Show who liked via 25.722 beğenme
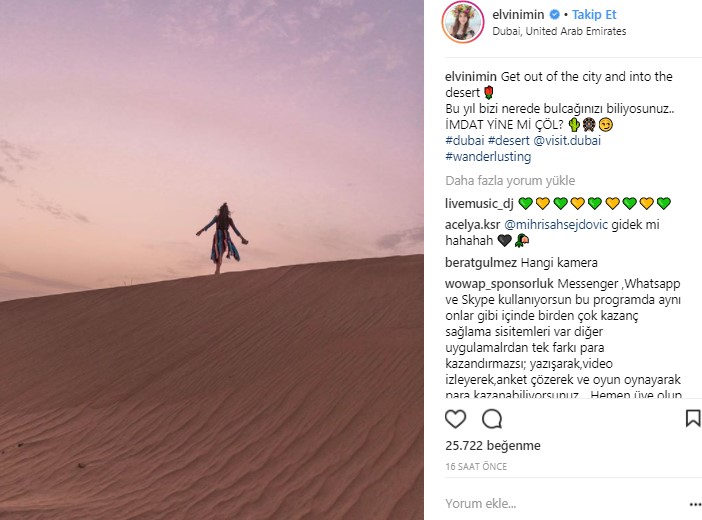Viewport: 702px width, 520px height. (x=492, y=446)
